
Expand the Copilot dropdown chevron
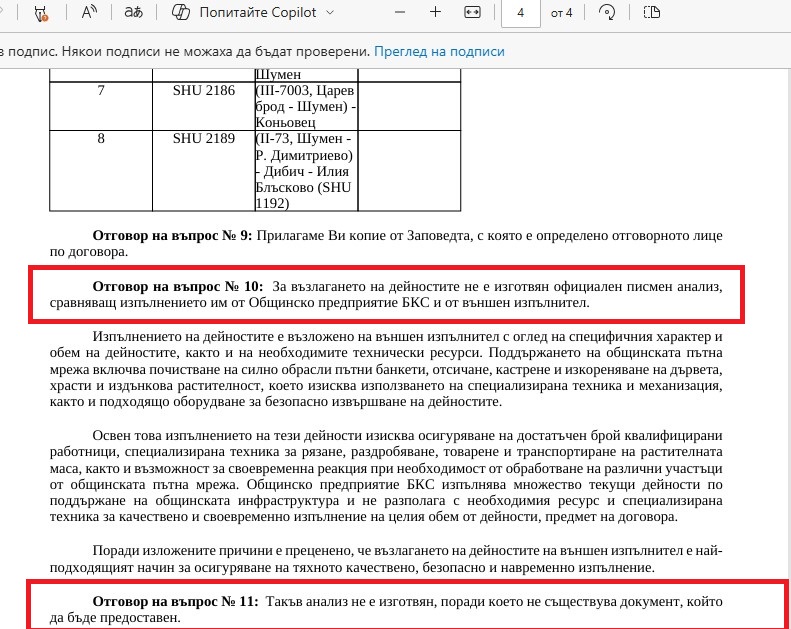click(x=330, y=12)
